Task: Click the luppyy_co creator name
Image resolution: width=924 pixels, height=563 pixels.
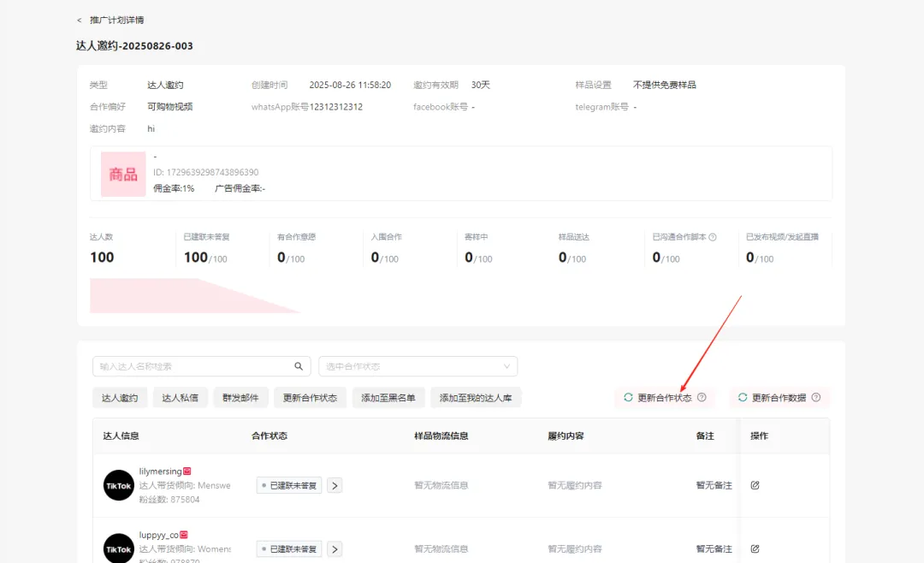Action: point(158,535)
